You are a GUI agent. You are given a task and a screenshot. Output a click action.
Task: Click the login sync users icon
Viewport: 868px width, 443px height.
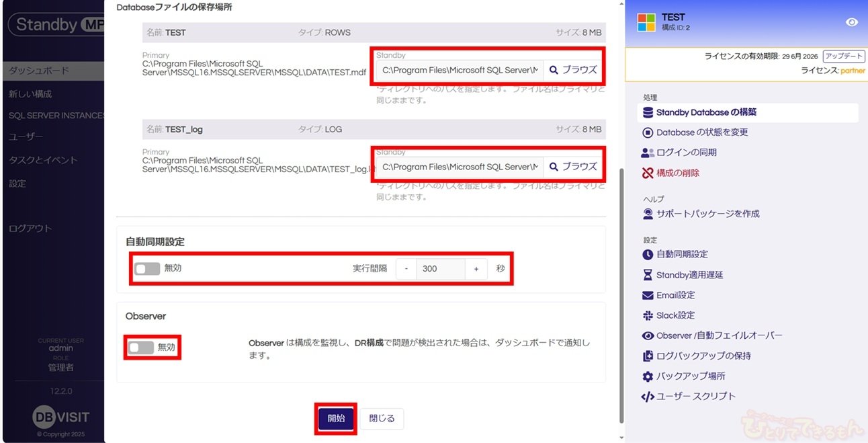click(648, 153)
